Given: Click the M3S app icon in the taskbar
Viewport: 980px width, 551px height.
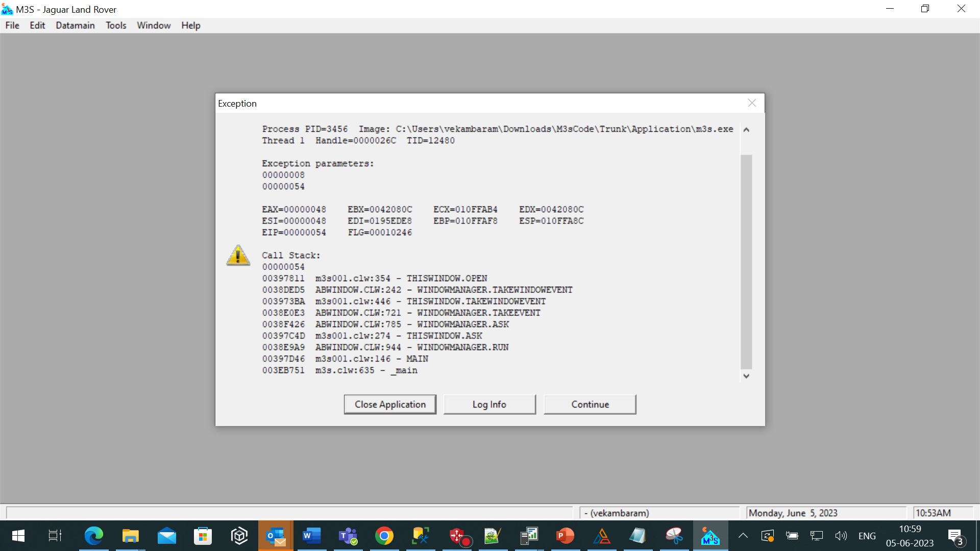Looking at the screenshot, I should [x=710, y=536].
